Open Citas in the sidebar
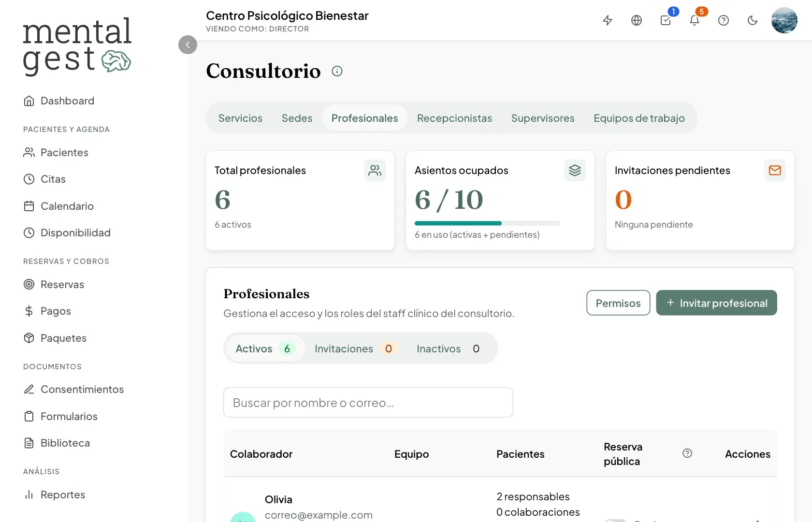 click(44, 179)
